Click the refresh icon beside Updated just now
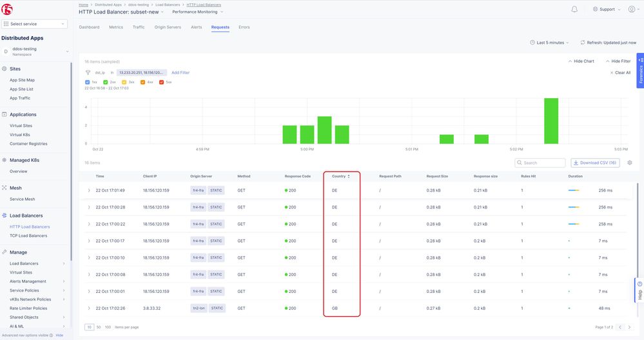 pos(583,43)
